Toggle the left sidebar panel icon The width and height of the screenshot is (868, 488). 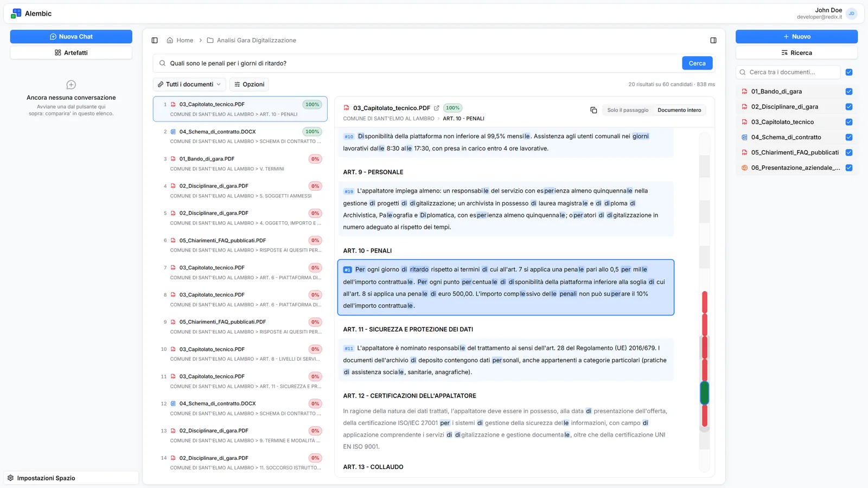tap(155, 40)
